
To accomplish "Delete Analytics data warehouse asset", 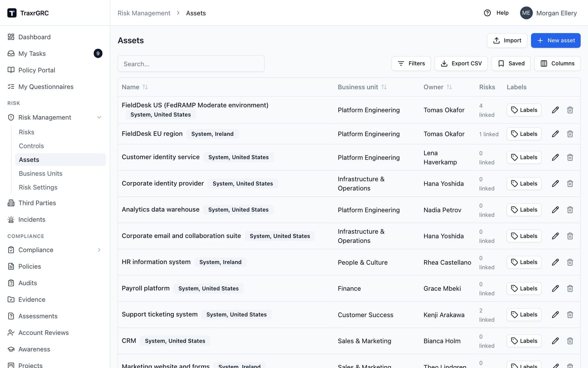I will (x=570, y=210).
